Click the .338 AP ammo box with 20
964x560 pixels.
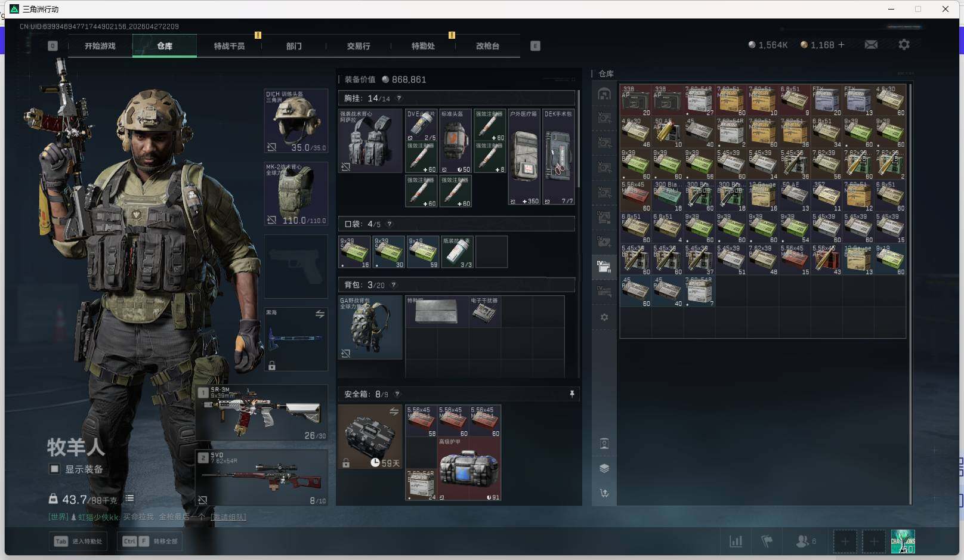click(x=635, y=100)
